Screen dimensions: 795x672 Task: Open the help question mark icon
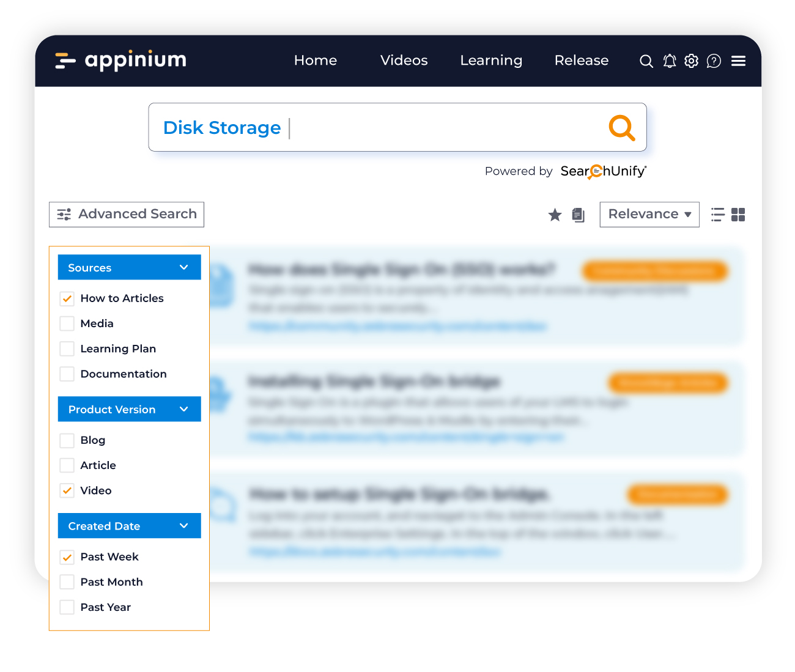[714, 61]
